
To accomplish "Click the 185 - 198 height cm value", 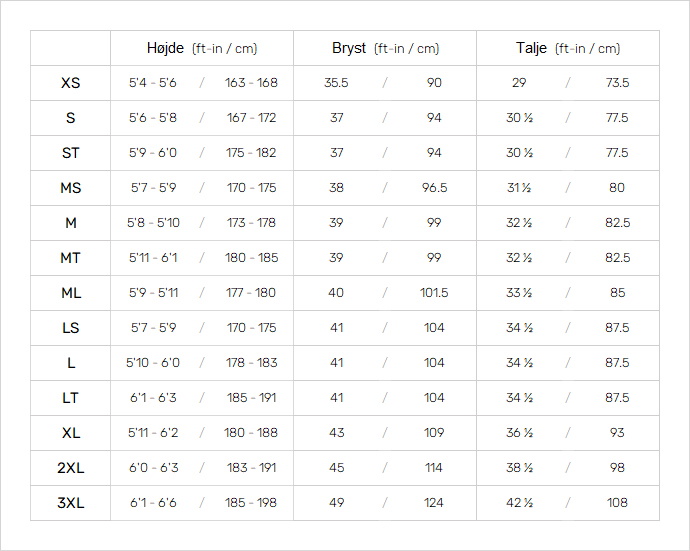I will click(251, 503).
